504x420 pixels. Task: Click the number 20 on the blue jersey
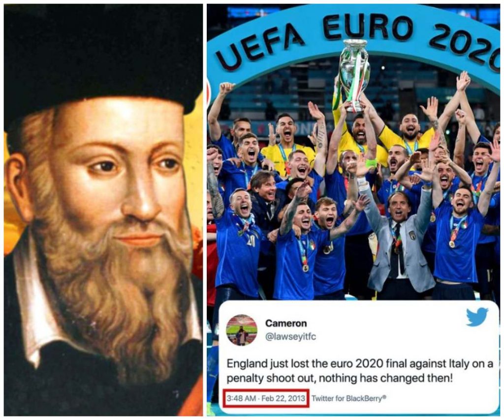pyautogui.click(x=251, y=241)
